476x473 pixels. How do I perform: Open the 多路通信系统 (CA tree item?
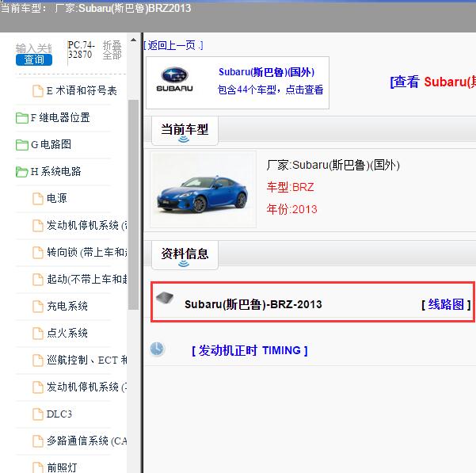tap(86, 441)
